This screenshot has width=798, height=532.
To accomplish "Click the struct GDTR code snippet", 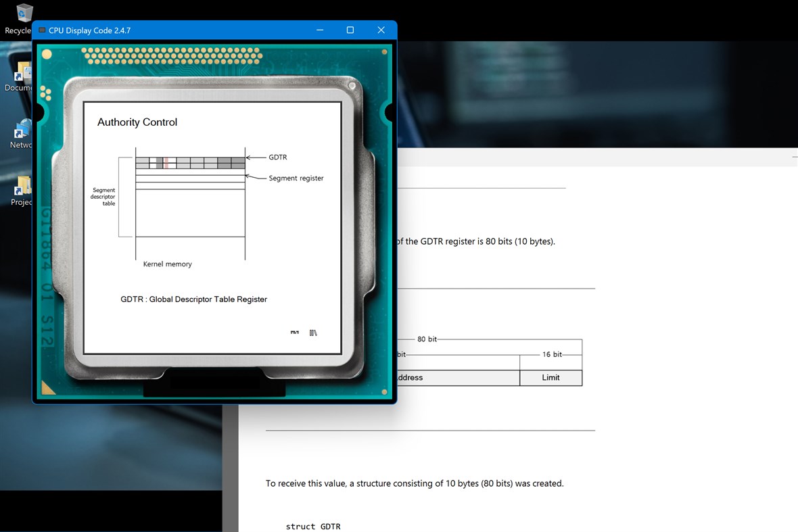I will (313, 526).
